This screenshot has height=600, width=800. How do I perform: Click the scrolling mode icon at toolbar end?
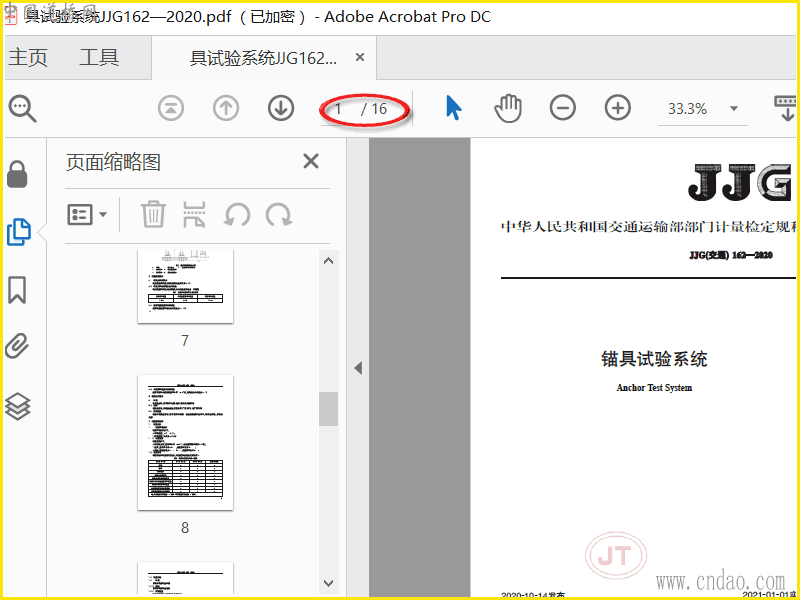[x=786, y=108]
